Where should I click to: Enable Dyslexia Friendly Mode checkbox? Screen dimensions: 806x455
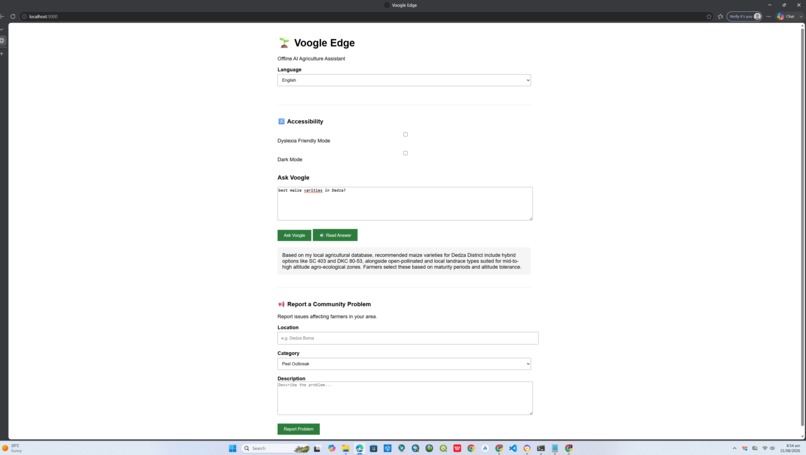click(406, 135)
